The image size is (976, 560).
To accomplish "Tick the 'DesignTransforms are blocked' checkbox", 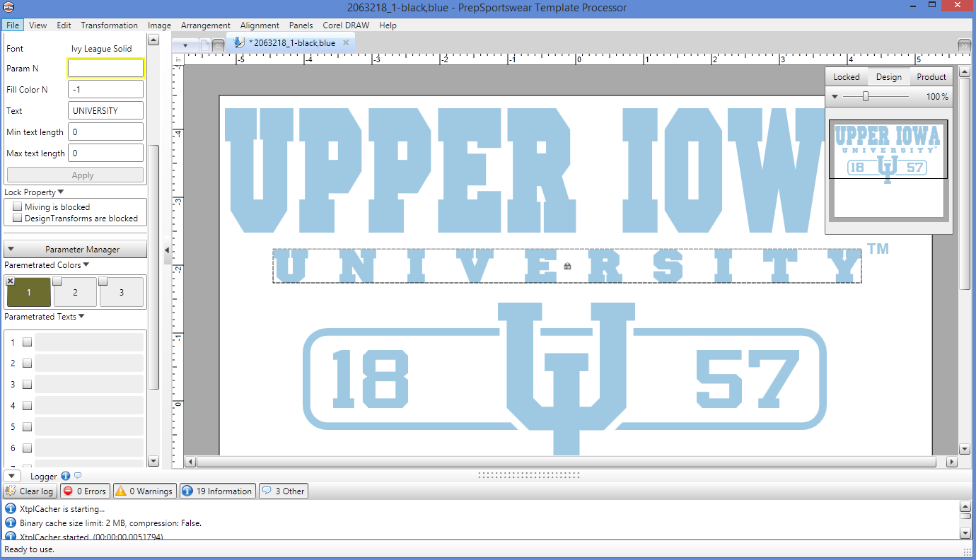I will tap(18, 218).
